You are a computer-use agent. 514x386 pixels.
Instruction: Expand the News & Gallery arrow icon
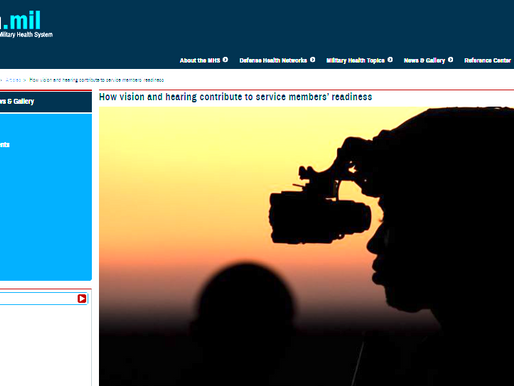coord(450,60)
